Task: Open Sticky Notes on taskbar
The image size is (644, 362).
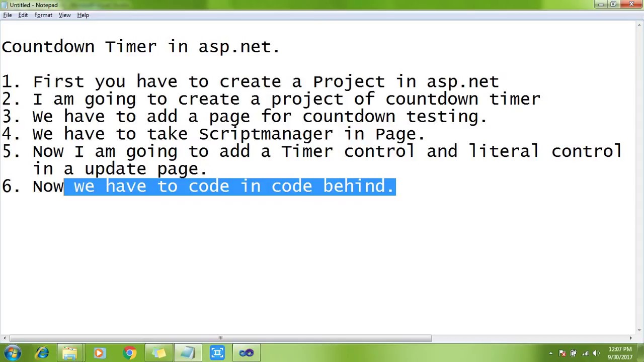Action: (x=159, y=353)
